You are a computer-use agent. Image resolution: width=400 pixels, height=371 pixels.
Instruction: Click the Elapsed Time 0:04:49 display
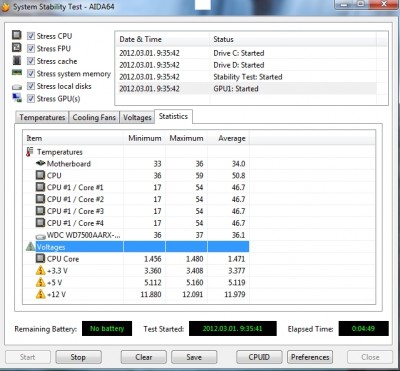point(364,329)
